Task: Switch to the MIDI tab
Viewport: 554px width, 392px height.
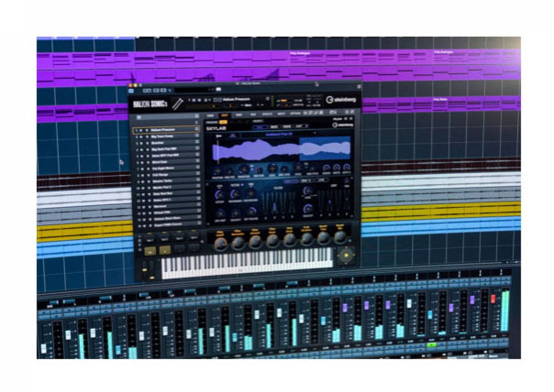Action: click(x=239, y=114)
